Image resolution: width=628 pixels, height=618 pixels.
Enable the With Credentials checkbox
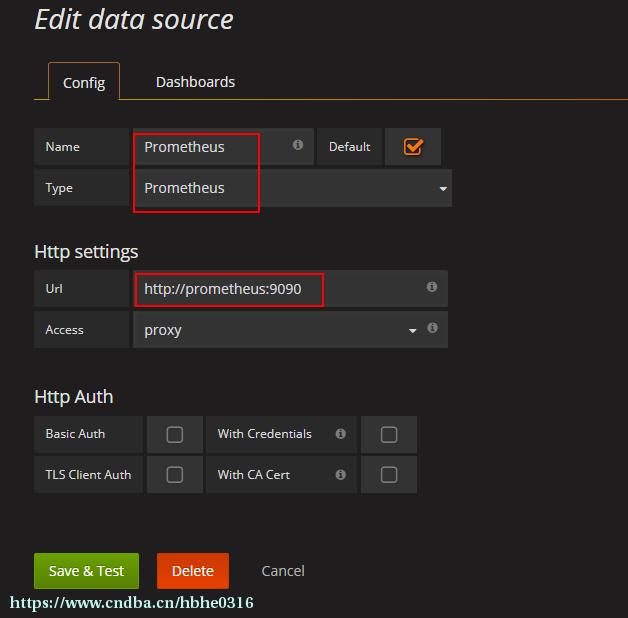coord(388,435)
